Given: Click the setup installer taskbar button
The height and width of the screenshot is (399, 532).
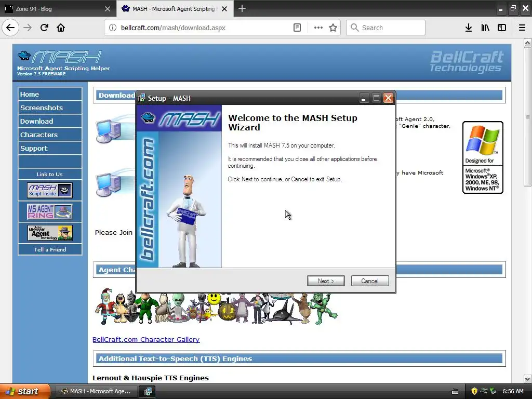Looking at the screenshot, I should (148, 391).
